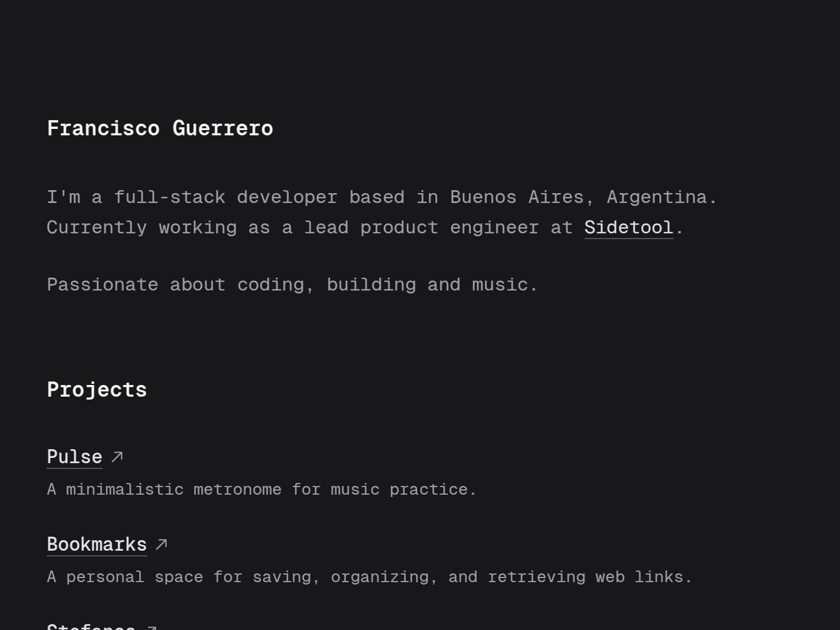Viewport: 840px width, 630px height.
Task: Visit the Bookmarks project link
Action: [97, 544]
